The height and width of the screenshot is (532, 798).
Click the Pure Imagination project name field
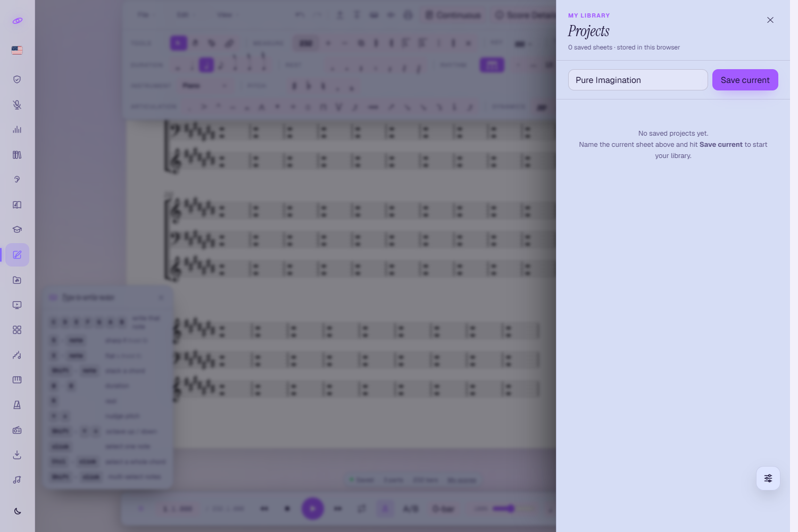click(x=638, y=80)
